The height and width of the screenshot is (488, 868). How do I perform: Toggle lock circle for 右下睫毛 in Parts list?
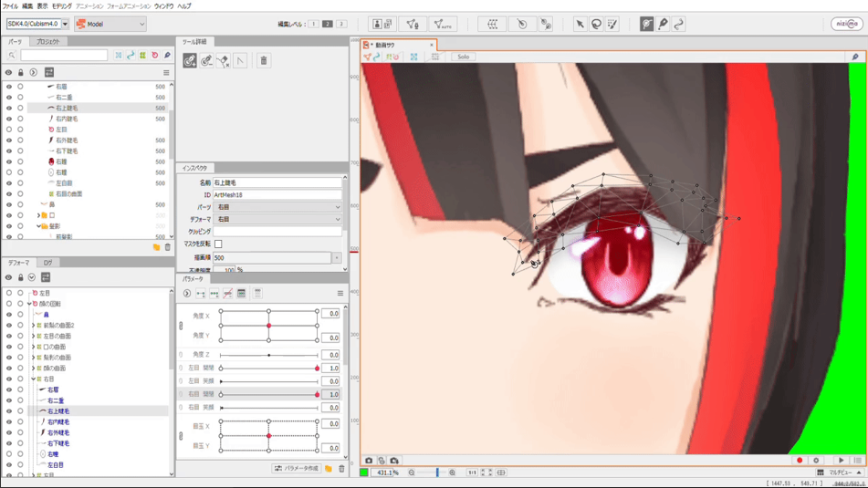[20, 151]
